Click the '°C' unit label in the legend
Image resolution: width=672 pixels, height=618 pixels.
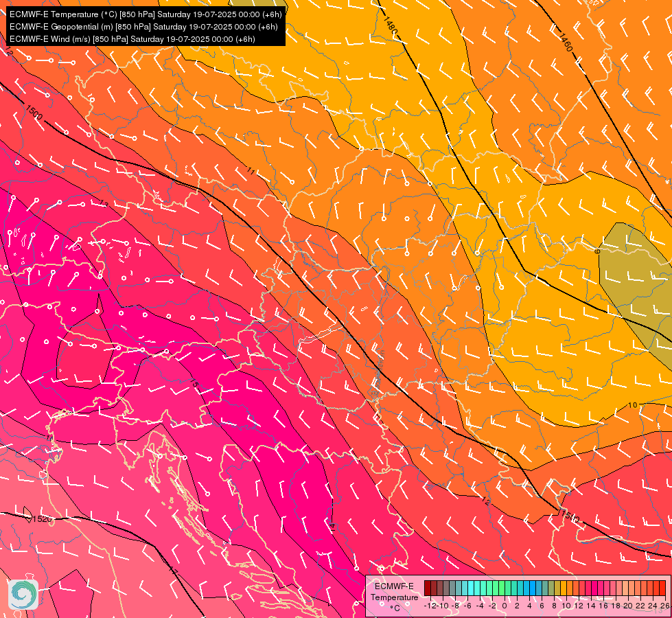point(395,608)
